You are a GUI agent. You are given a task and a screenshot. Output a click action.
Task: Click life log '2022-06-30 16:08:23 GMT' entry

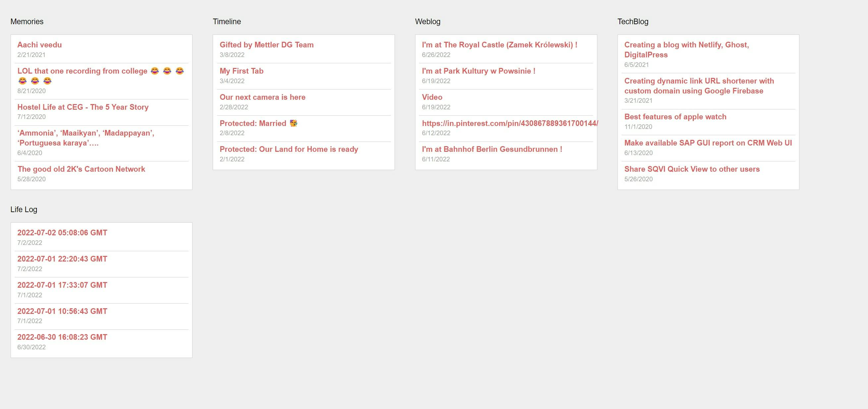tap(62, 337)
